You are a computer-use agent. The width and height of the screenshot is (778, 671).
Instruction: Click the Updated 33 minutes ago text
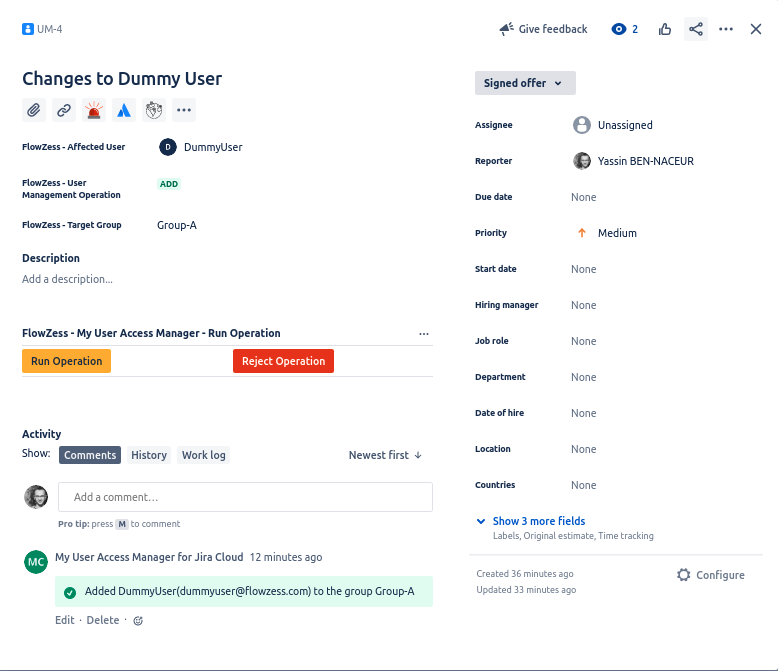pos(526,590)
